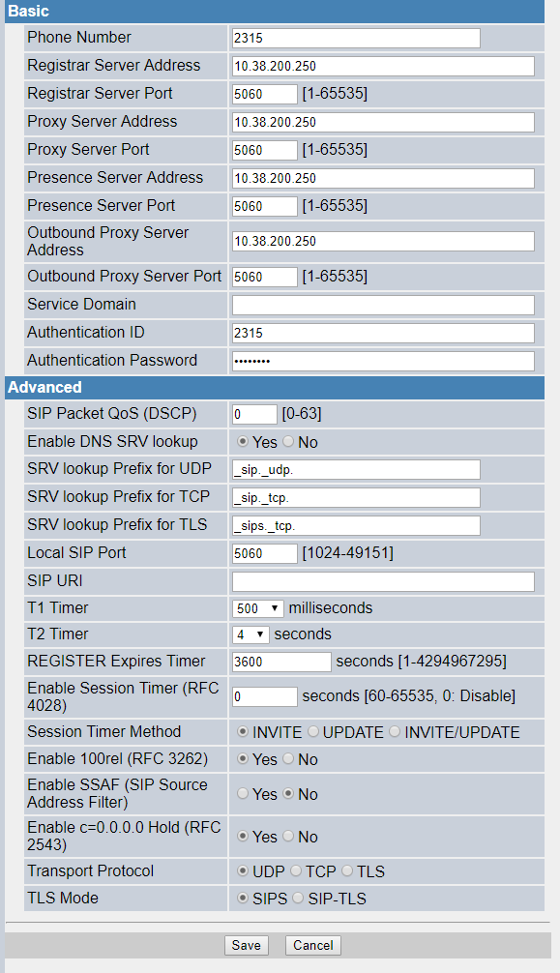Focus the Registrar Server Port field
Image resolution: width=560 pixels, height=973 pixels.
pyautogui.click(x=264, y=94)
